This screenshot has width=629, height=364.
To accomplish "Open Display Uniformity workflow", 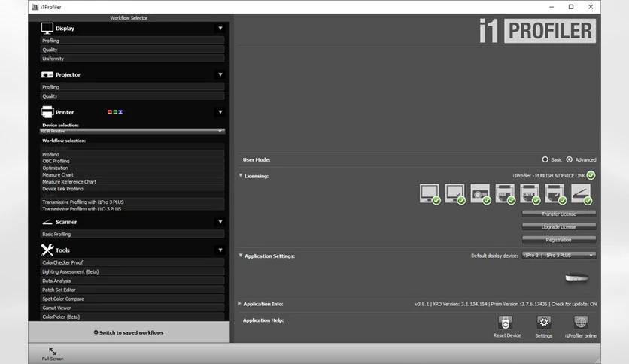I will tap(132, 59).
